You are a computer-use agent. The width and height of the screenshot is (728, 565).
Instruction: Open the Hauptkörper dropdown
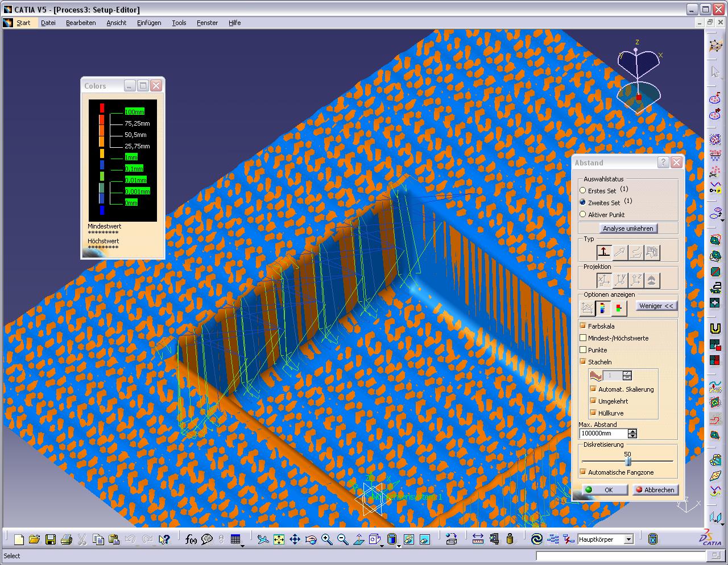(x=628, y=539)
